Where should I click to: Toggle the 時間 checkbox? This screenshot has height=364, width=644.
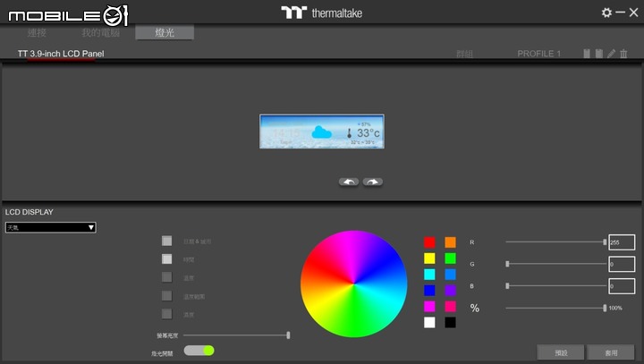[166, 258]
